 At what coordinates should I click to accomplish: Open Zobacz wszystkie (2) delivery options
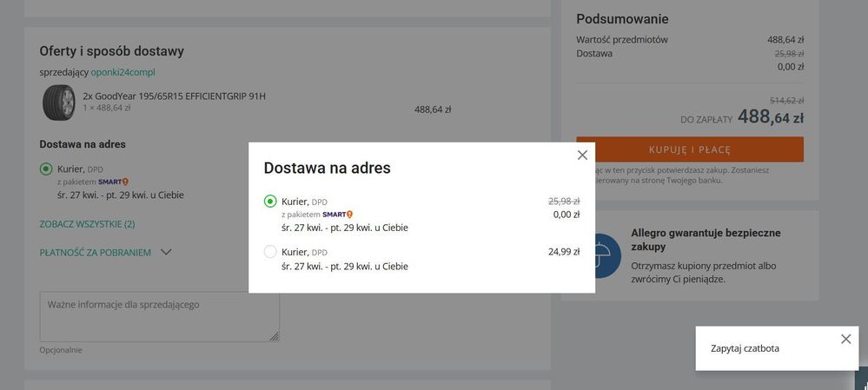[87, 224]
